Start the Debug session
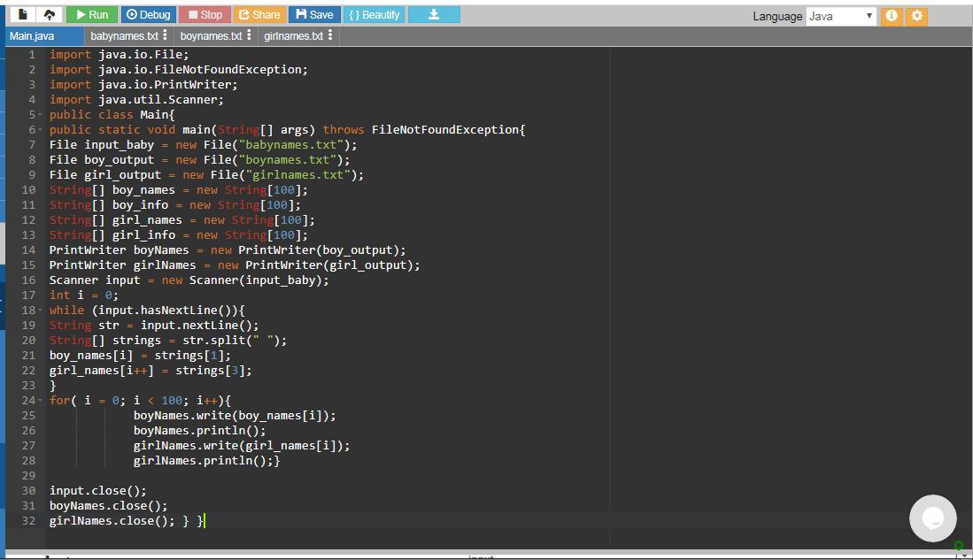Screen dimensions: 973x560 [x=147, y=14]
